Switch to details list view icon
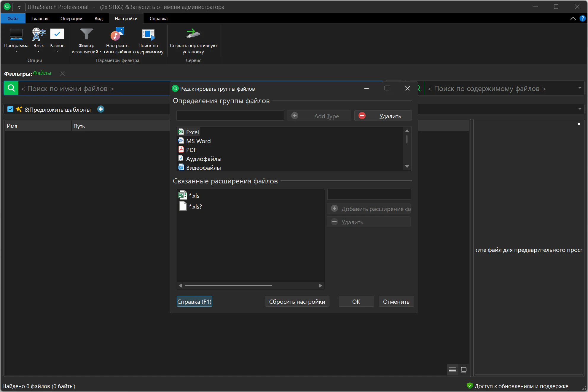 coord(452,370)
